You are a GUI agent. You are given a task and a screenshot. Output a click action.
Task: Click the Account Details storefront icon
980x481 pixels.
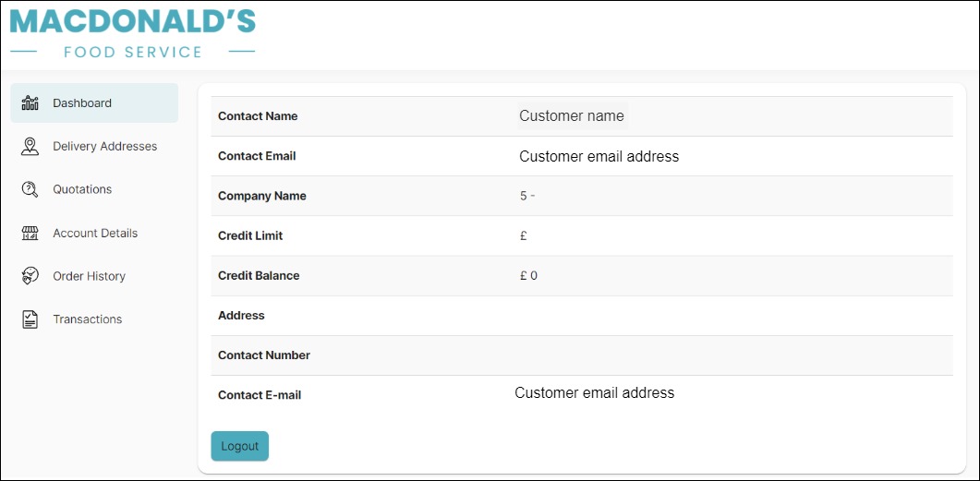tap(30, 234)
